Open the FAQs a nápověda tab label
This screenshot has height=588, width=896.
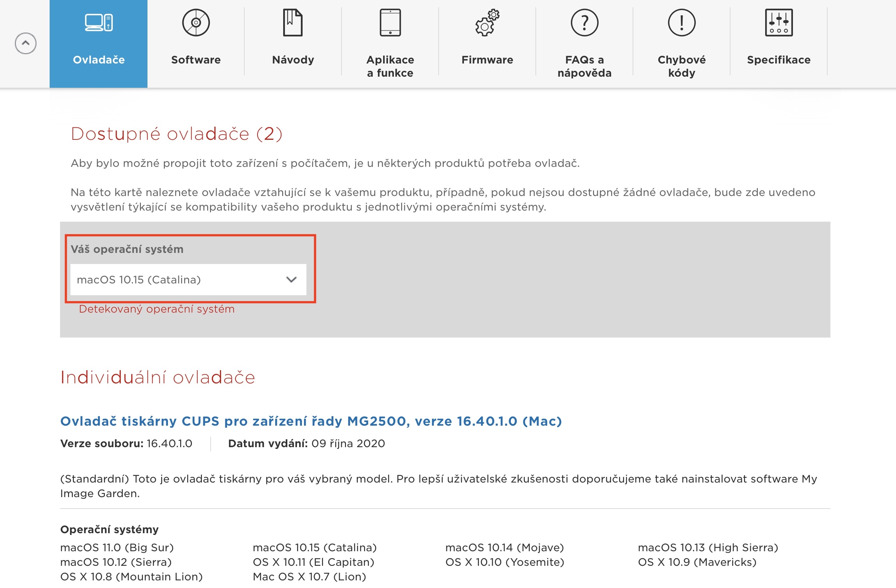coord(584,66)
